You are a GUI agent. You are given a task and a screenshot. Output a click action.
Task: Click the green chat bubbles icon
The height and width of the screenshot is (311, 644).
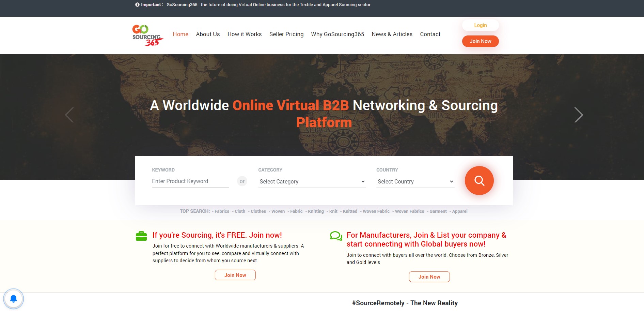(x=336, y=236)
